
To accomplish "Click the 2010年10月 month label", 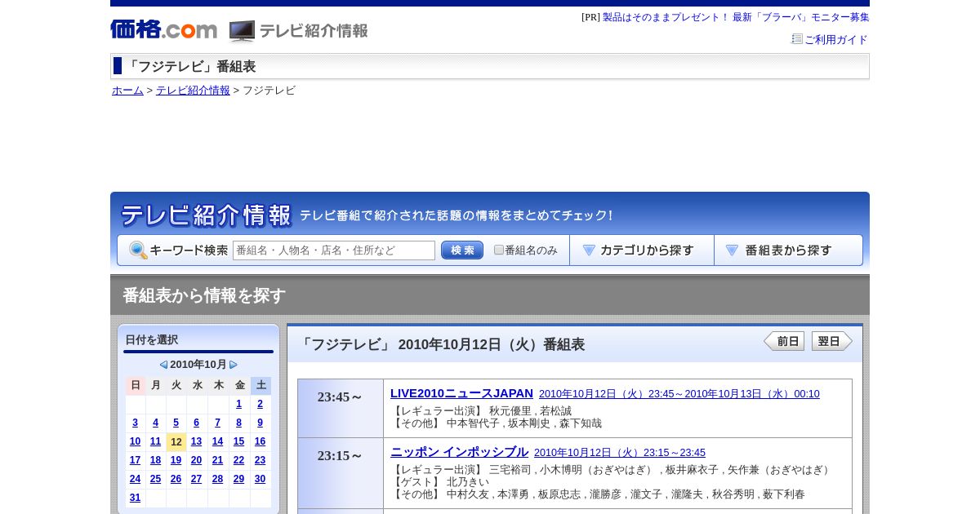I will (x=198, y=365).
